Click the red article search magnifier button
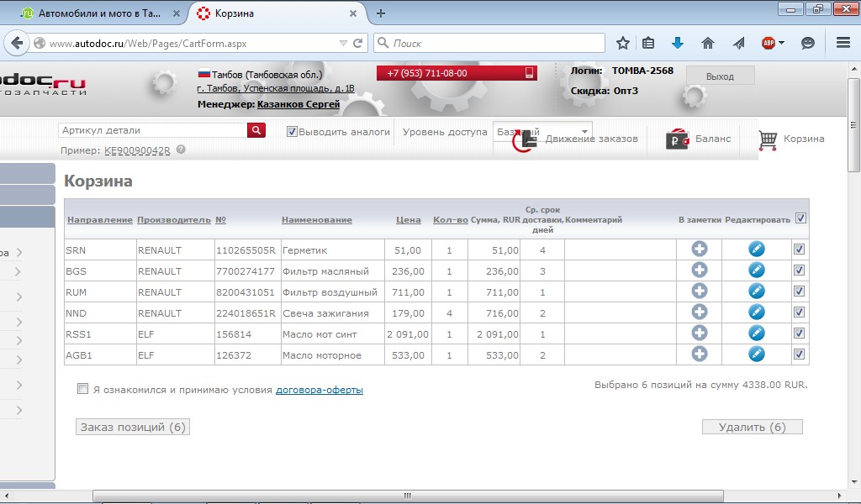The height and width of the screenshot is (504, 861). pyautogui.click(x=256, y=130)
